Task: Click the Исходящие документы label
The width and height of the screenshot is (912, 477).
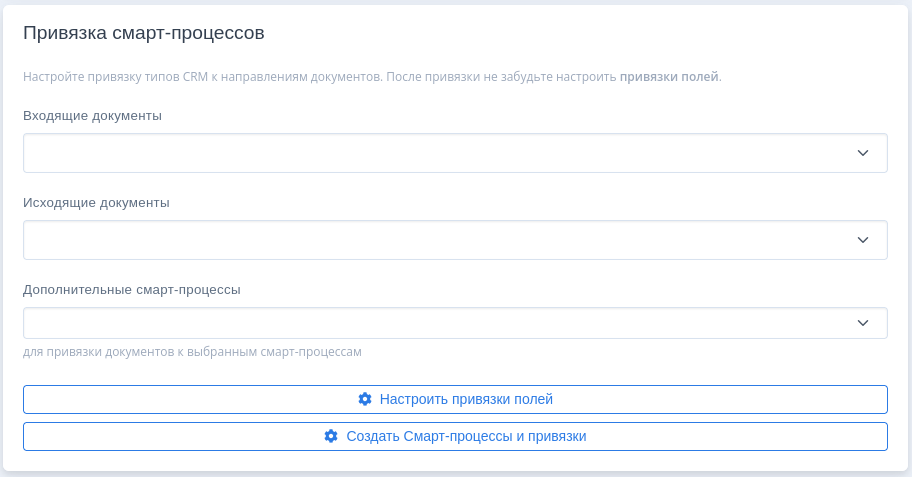Action: [96, 202]
